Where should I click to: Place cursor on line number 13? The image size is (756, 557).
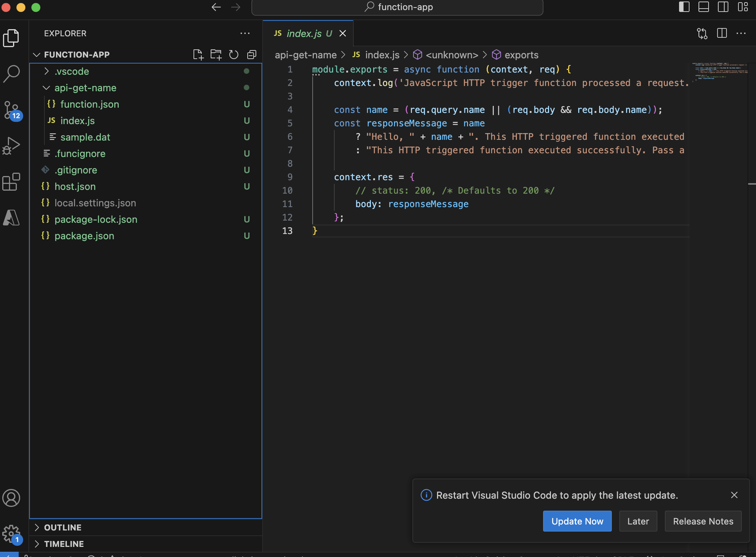click(287, 231)
